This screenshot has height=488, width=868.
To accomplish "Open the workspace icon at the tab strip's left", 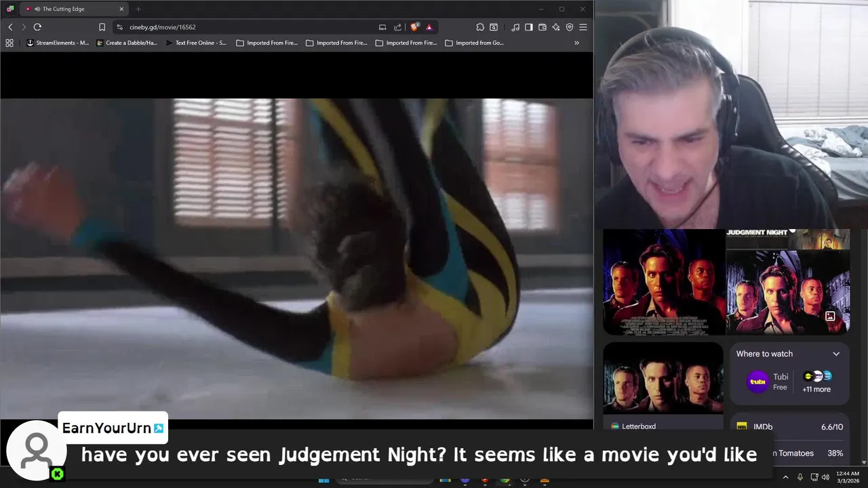I will coord(9,9).
